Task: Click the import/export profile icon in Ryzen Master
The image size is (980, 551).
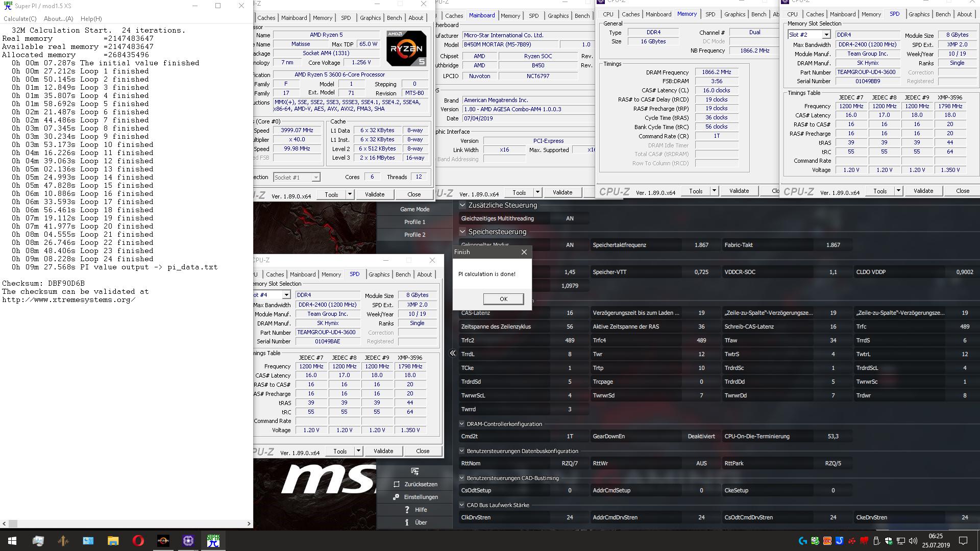Action: pos(414,471)
